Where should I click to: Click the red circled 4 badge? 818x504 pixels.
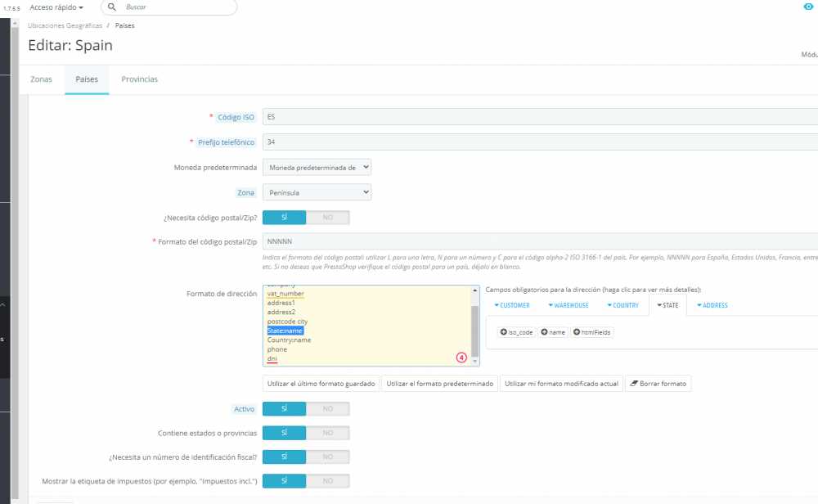[x=460, y=358]
